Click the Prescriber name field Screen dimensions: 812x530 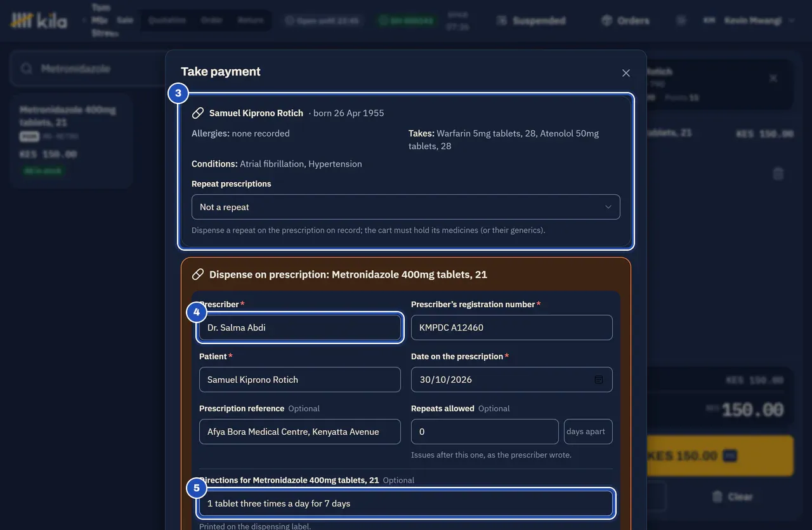point(300,328)
